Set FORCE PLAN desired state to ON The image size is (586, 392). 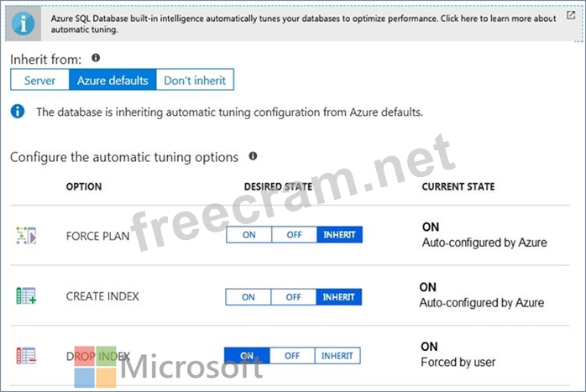(x=249, y=235)
